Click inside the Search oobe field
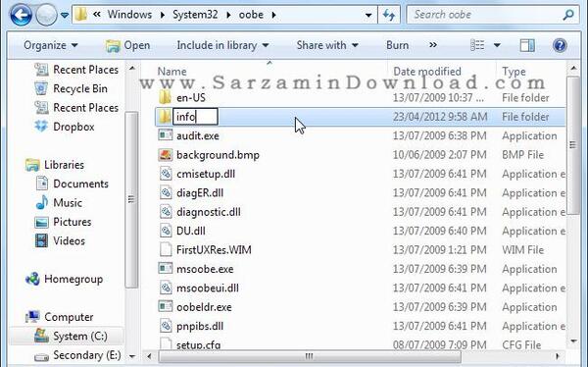The width and height of the screenshot is (588, 367). (x=486, y=15)
